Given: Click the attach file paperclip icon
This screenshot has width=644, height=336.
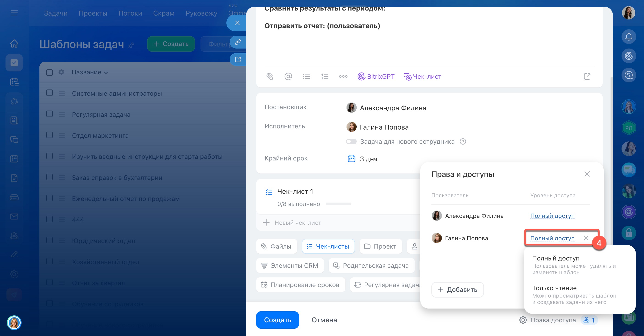Looking at the screenshot, I should point(270,76).
